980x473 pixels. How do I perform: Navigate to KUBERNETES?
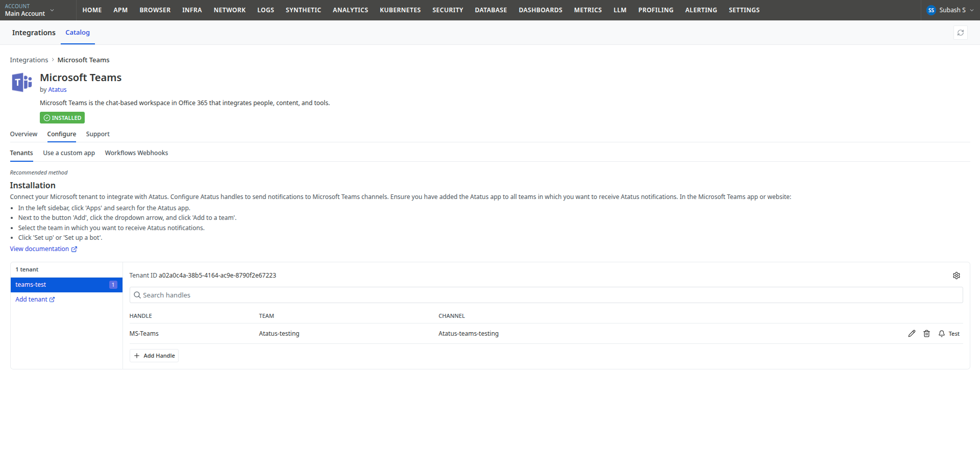401,10
